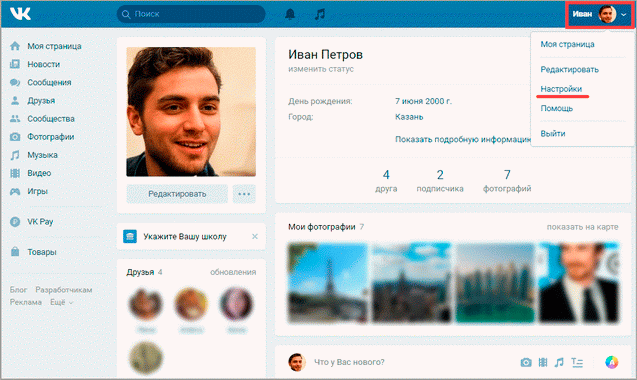Attach music via note icon in post box
The width and height of the screenshot is (637, 380).
pyautogui.click(x=559, y=362)
